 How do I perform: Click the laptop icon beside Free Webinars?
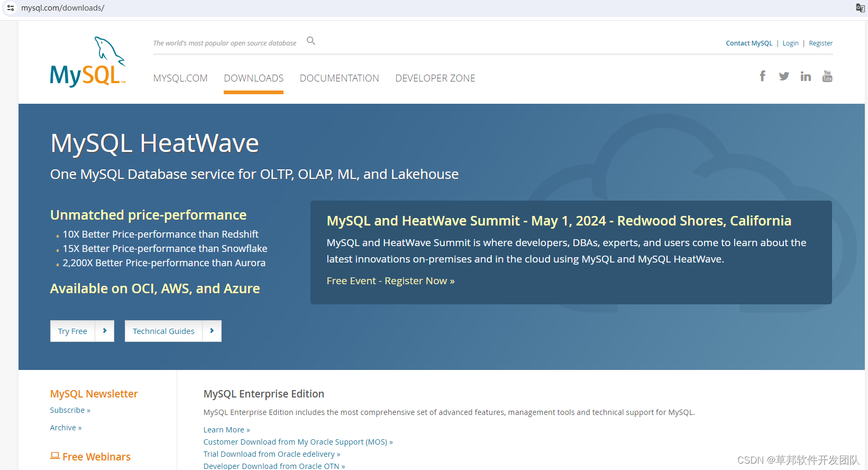coord(55,456)
